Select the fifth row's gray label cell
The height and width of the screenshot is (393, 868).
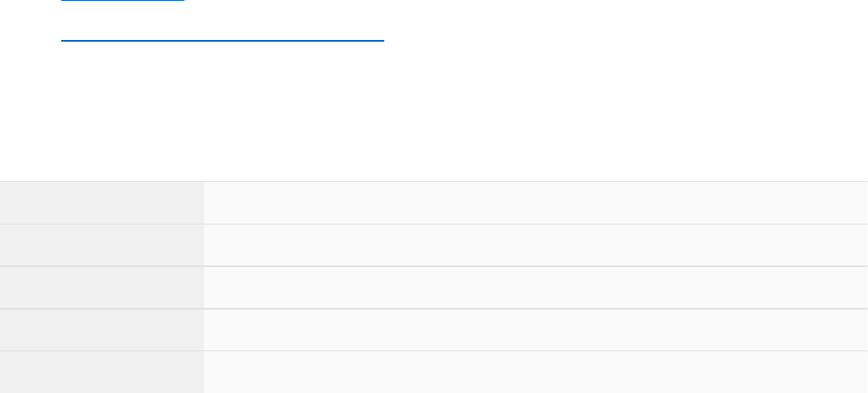(102, 373)
